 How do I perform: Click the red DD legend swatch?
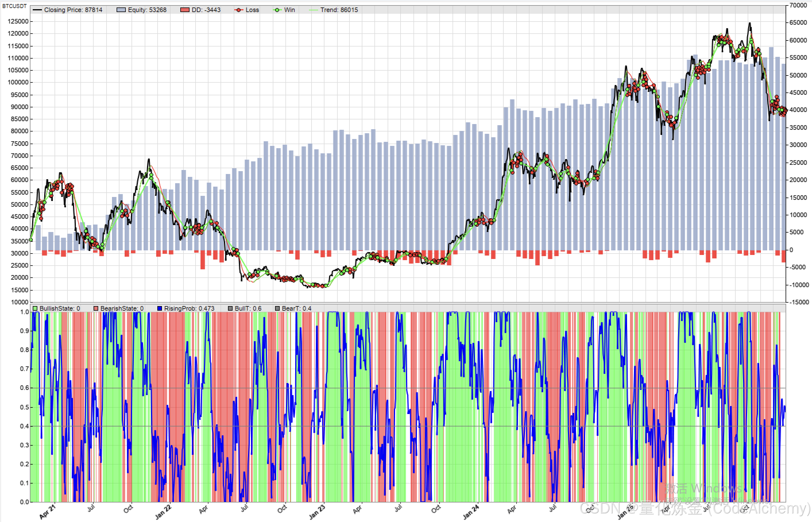pyautogui.click(x=185, y=10)
